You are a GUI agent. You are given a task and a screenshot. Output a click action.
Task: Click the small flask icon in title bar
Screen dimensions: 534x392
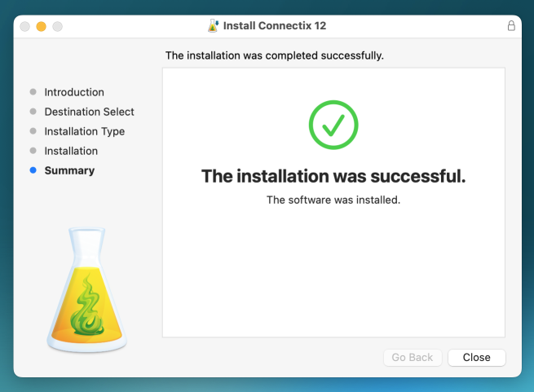coord(214,26)
